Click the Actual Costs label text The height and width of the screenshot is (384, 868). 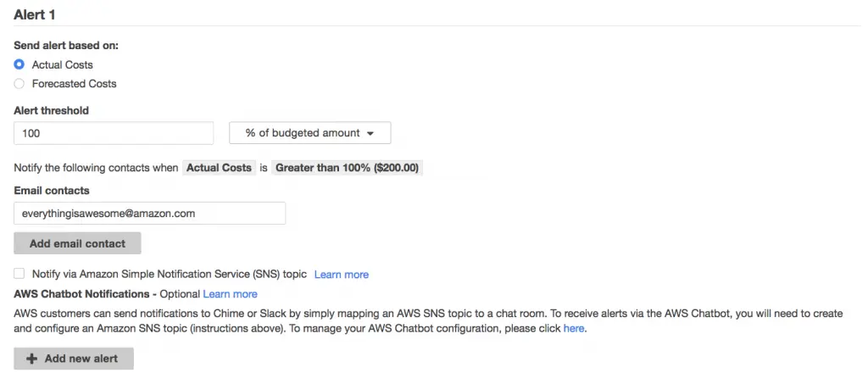pos(63,64)
